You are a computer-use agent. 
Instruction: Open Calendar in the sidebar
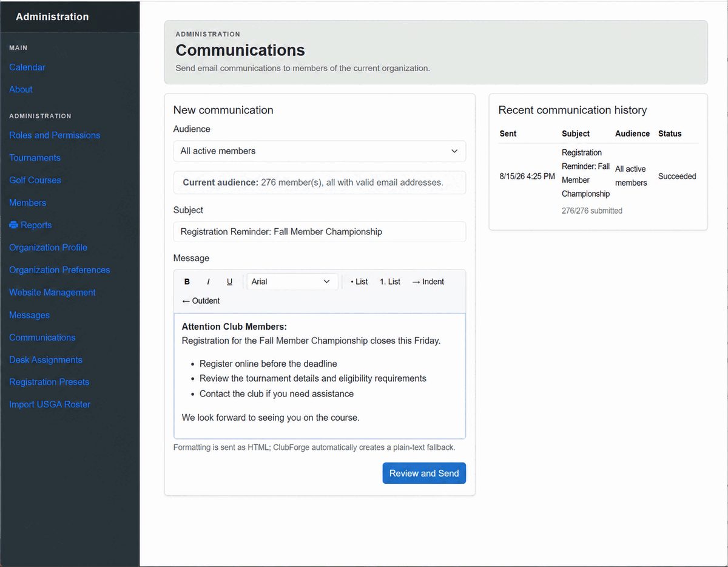coord(27,67)
